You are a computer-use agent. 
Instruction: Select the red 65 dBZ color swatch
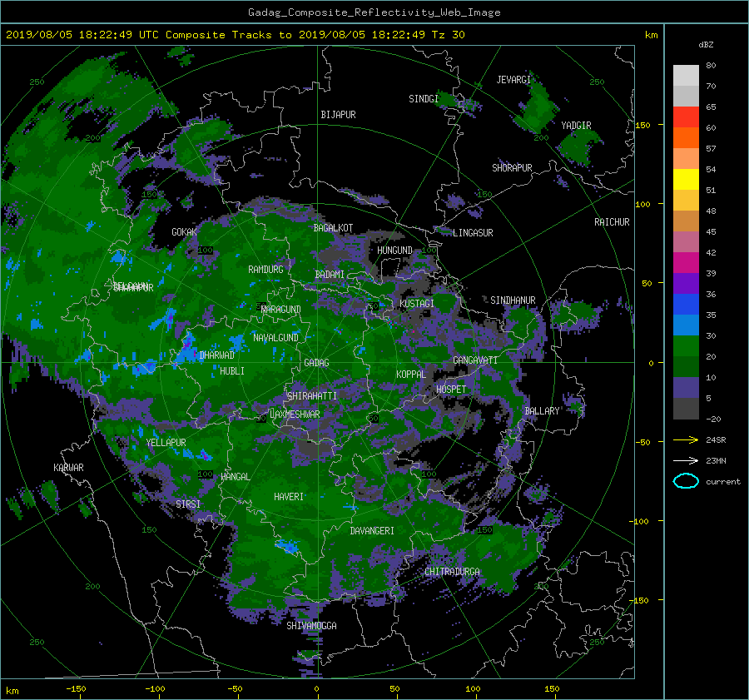click(686, 117)
